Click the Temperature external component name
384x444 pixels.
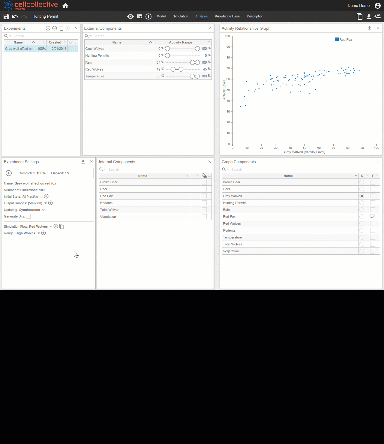(x=95, y=76)
